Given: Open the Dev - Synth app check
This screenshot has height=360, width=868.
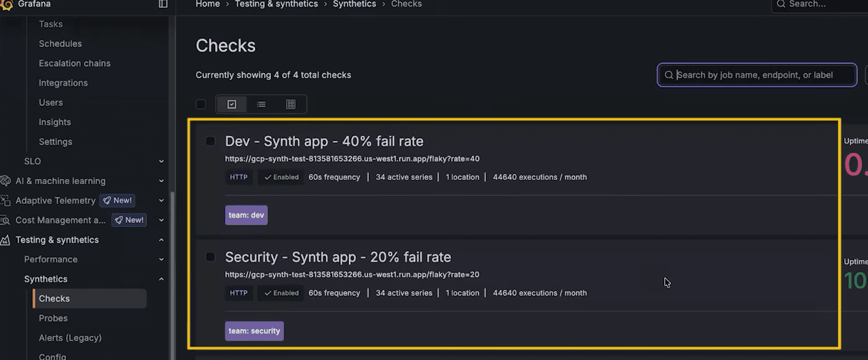Looking at the screenshot, I should (x=324, y=141).
